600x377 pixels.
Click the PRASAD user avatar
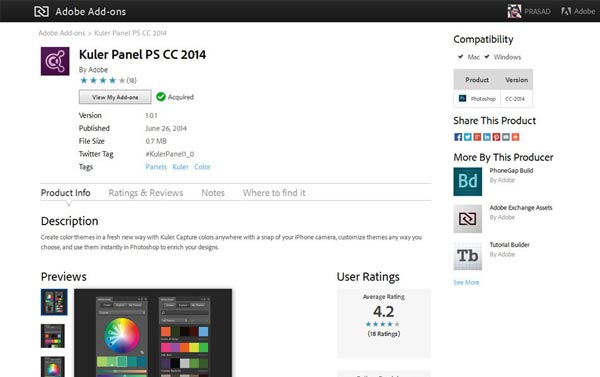[514, 11]
